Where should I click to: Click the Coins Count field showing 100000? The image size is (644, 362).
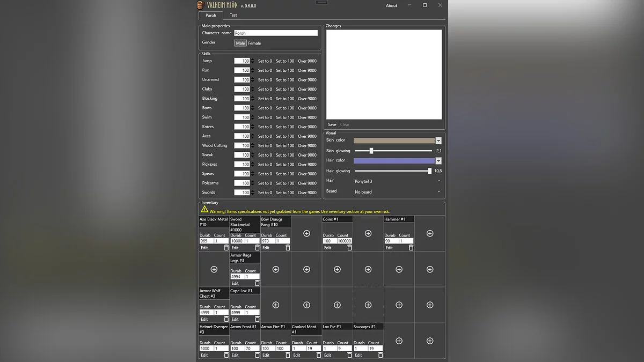point(344,241)
